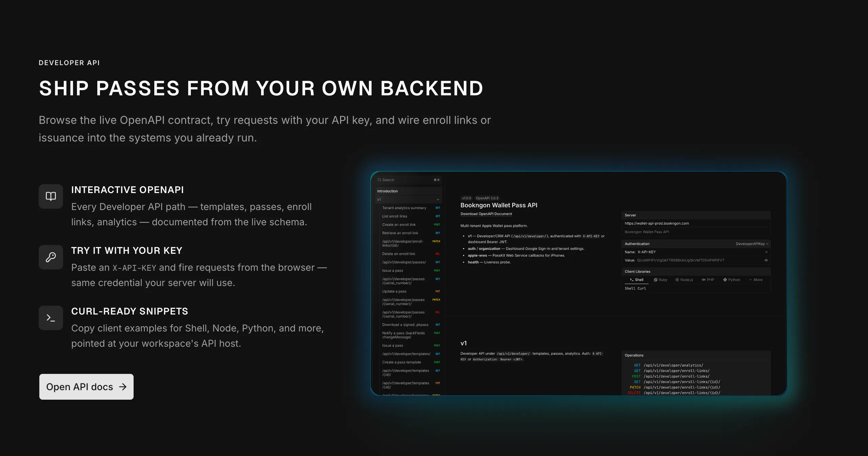This screenshot has width=868, height=456.
Task: Open DELETE /api/v1/developer/enroll-links/{id}/ in the Operations list
Action: click(x=674, y=393)
